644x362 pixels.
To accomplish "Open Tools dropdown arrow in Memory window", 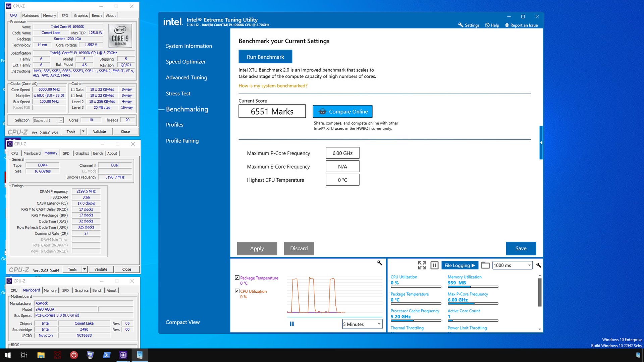I will [85, 269].
